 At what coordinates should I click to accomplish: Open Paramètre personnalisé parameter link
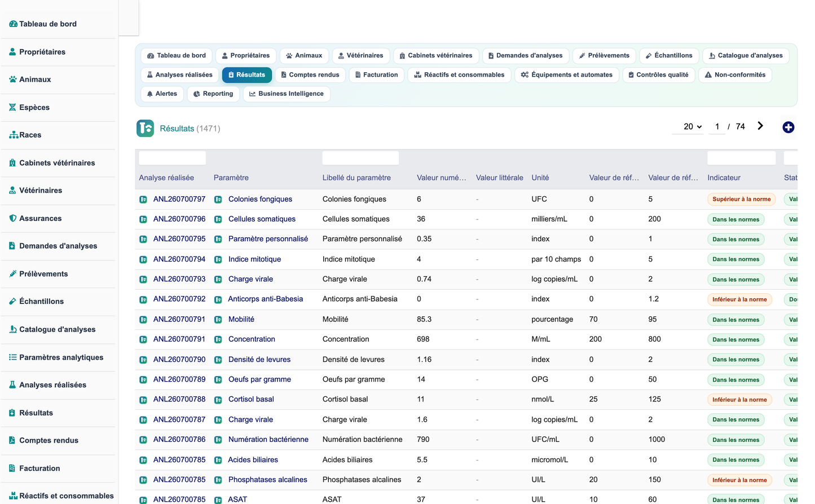(268, 239)
